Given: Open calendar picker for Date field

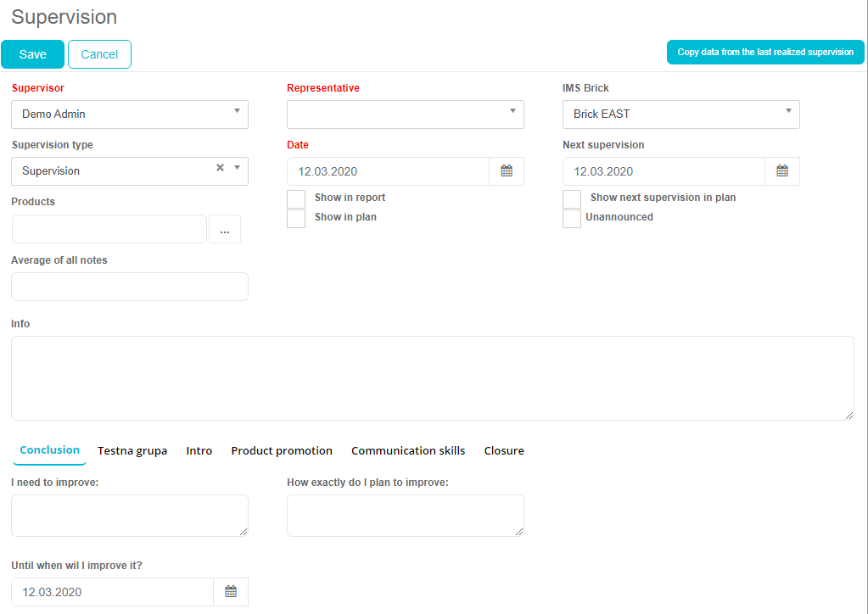Looking at the screenshot, I should click(x=507, y=171).
